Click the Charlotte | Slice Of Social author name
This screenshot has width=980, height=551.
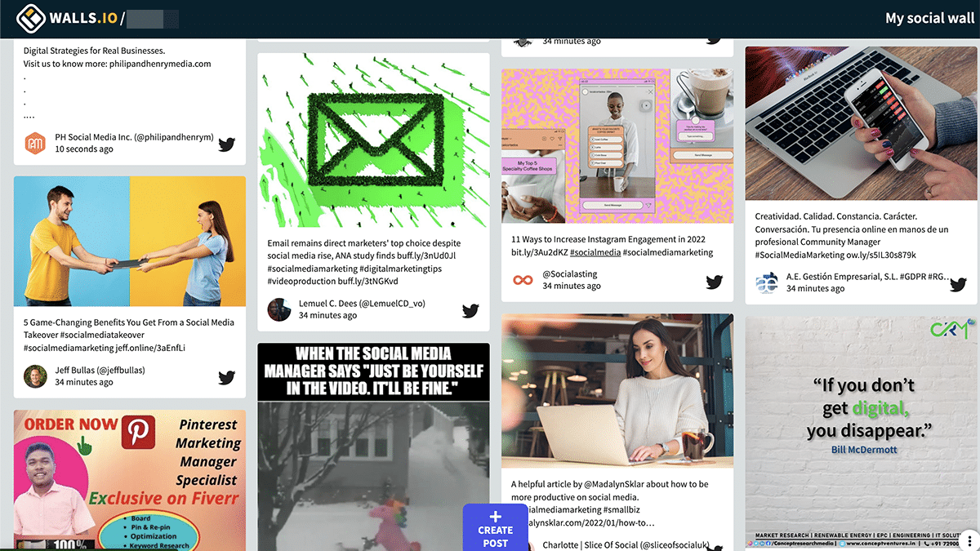pos(626,545)
